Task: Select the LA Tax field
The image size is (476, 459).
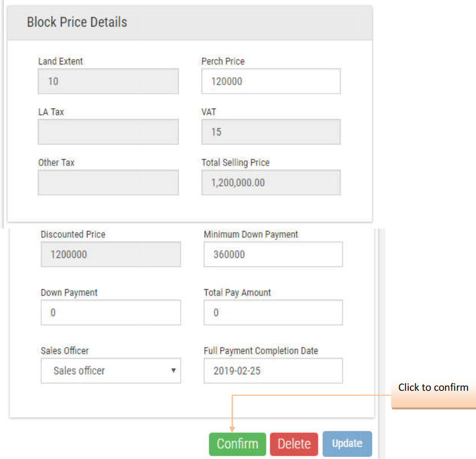Action: [x=108, y=132]
